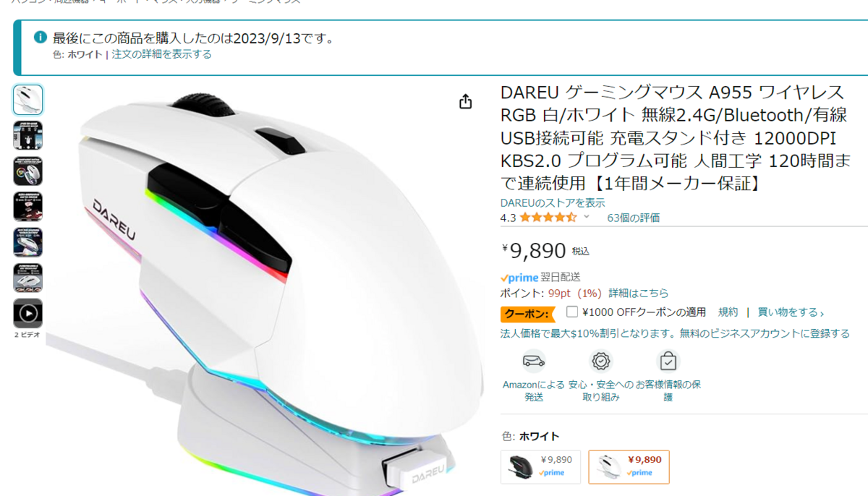Screen dimensions: 868x496
Task: Enable the ¥1000 OFFクーポン checkbox
Action: pos(572,312)
